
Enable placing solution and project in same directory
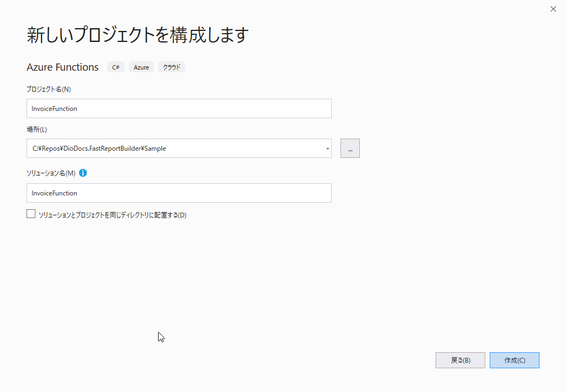coord(31,214)
